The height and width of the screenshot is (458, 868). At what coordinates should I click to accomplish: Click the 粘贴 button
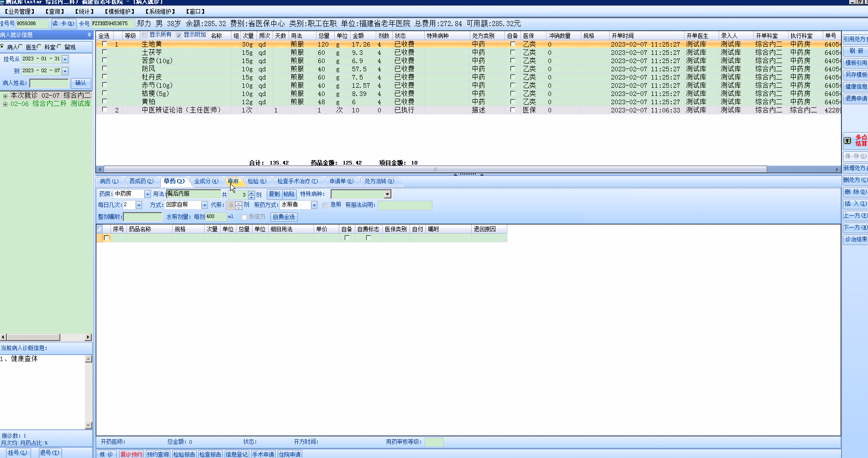coord(289,194)
